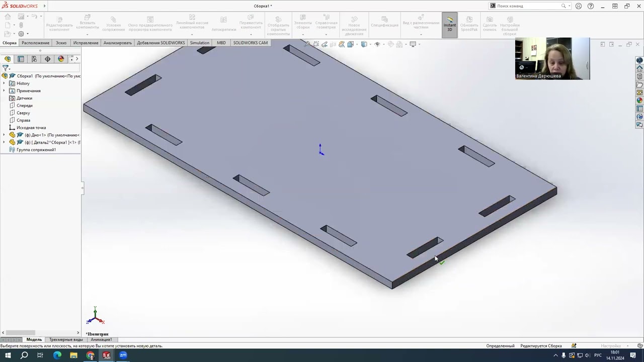
Task: Switch to Добавления SOLIDWORKS tab
Action: [x=161, y=43]
